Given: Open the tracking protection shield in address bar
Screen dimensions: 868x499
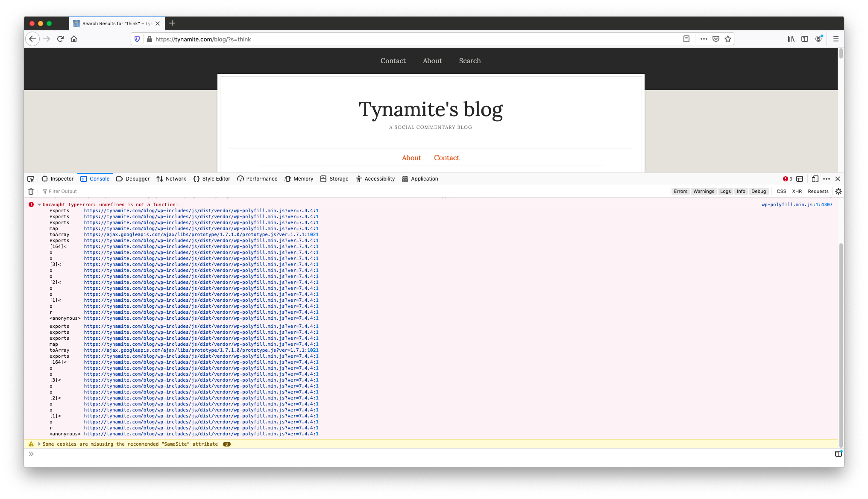Looking at the screenshot, I should click(x=137, y=39).
